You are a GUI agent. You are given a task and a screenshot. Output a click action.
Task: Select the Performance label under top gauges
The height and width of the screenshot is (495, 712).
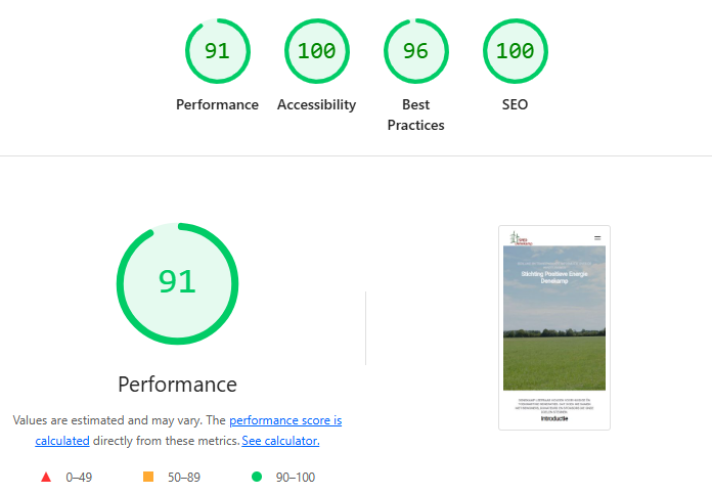pyautogui.click(x=217, y=105)
